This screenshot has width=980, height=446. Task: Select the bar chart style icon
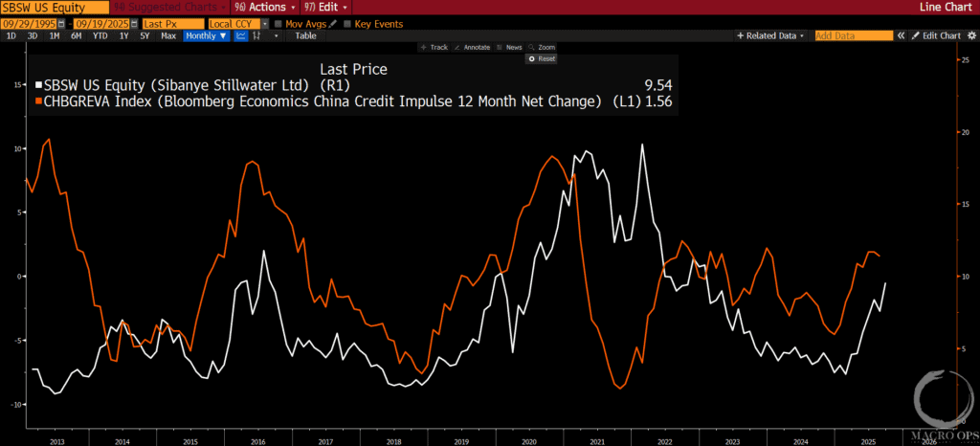[256, 35]
